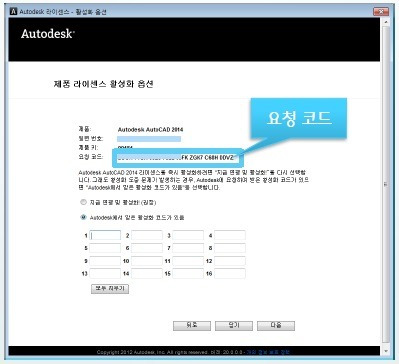The height and width of the screenshot is (364, 399).
Task: Click the middle close button at the bottom
Action: click(234, 325)
